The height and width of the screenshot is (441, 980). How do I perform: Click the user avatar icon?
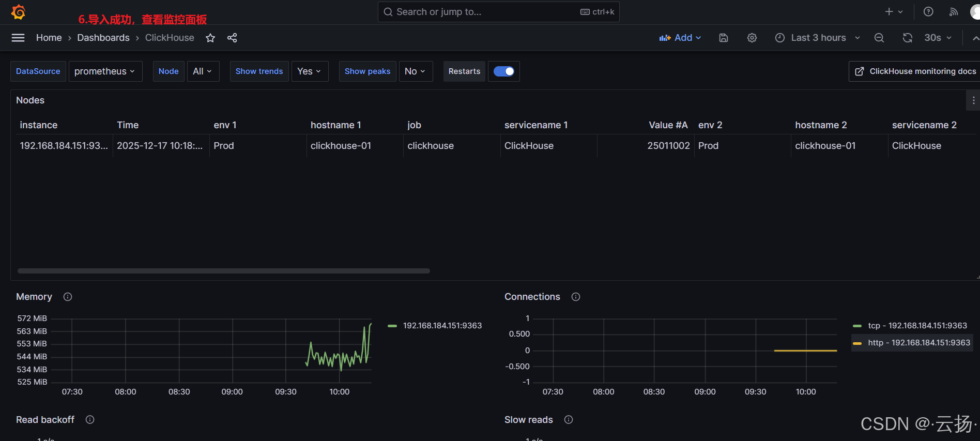click(x=975, y=12)
